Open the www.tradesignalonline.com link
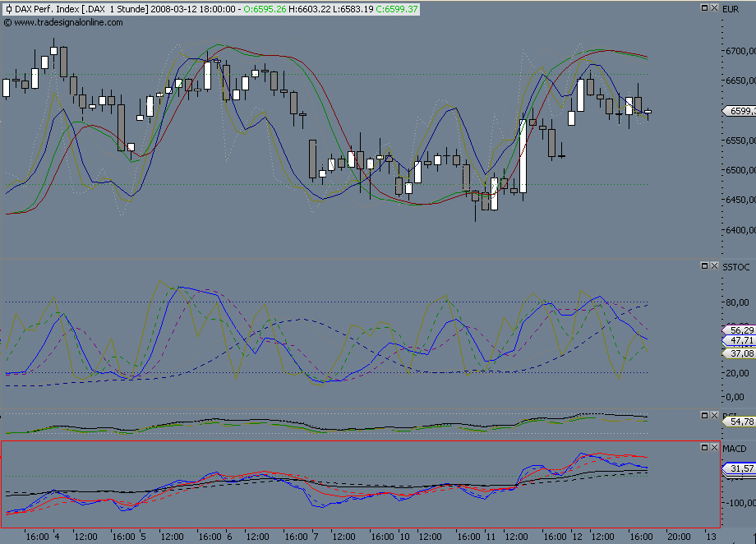Image resolution: width=756 pixels, height=544 pixels. pos(68,22)
